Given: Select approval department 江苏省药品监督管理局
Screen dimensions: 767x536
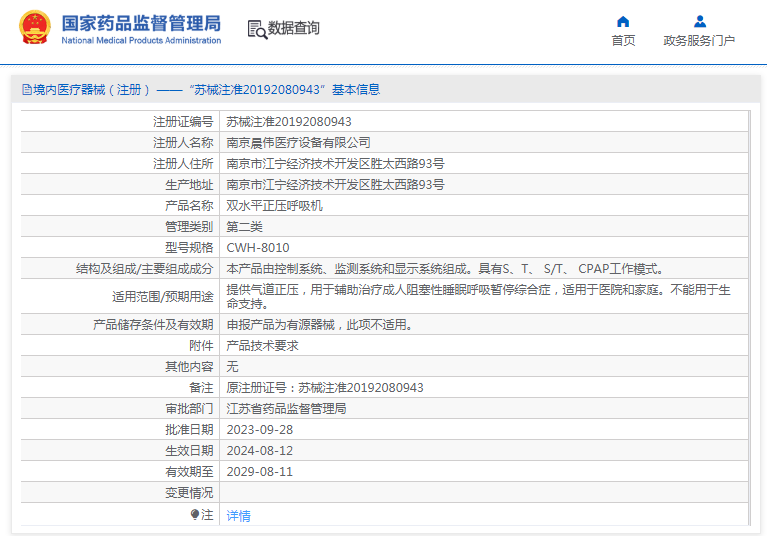Looking at the screenshot, I should tap(286, 409).
